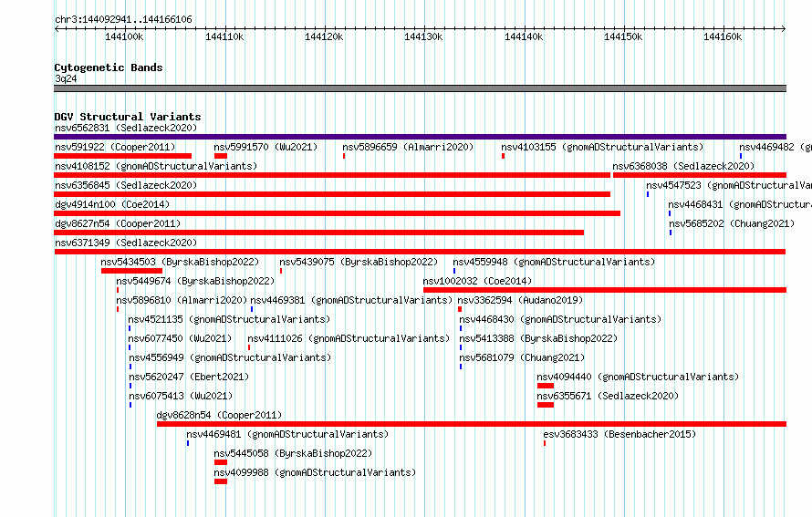Open dgv8628n54 (Cooper2011) label

point(219,415)
